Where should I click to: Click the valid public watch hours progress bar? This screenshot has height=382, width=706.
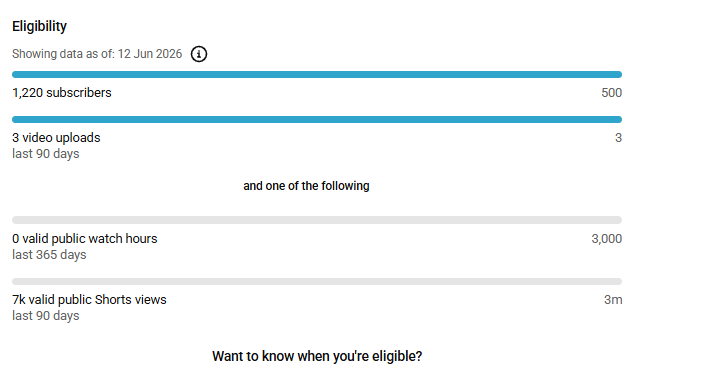[x=317, y=220]
